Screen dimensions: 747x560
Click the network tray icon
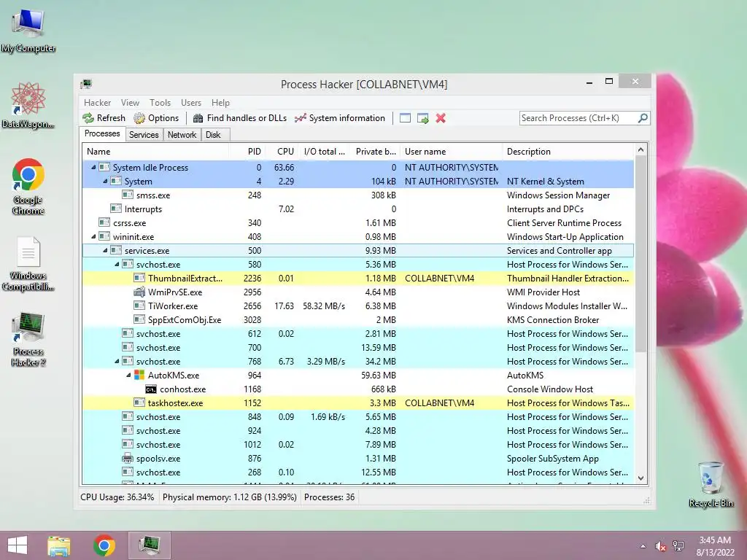click(678, 546)
